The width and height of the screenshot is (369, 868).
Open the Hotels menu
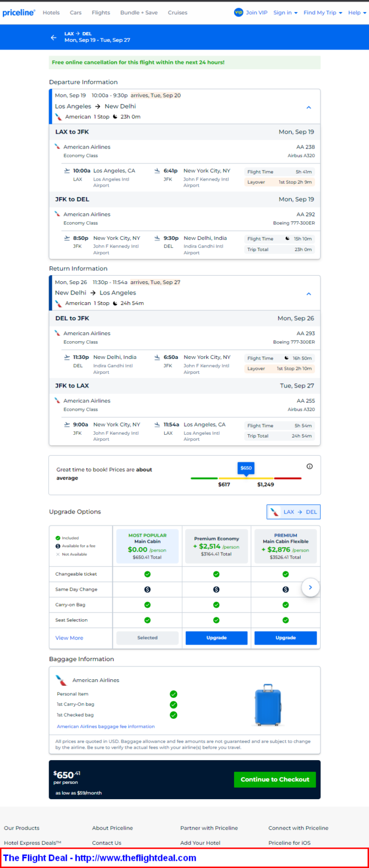[51, 13]
